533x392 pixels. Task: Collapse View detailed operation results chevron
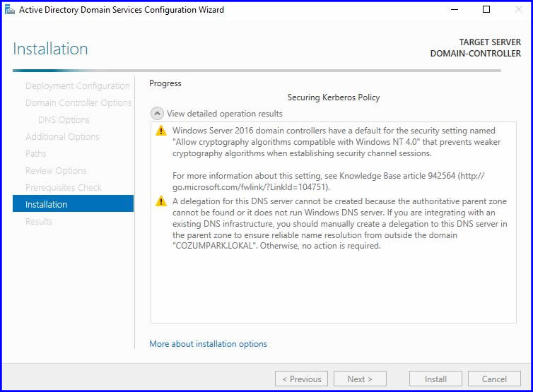158,114
